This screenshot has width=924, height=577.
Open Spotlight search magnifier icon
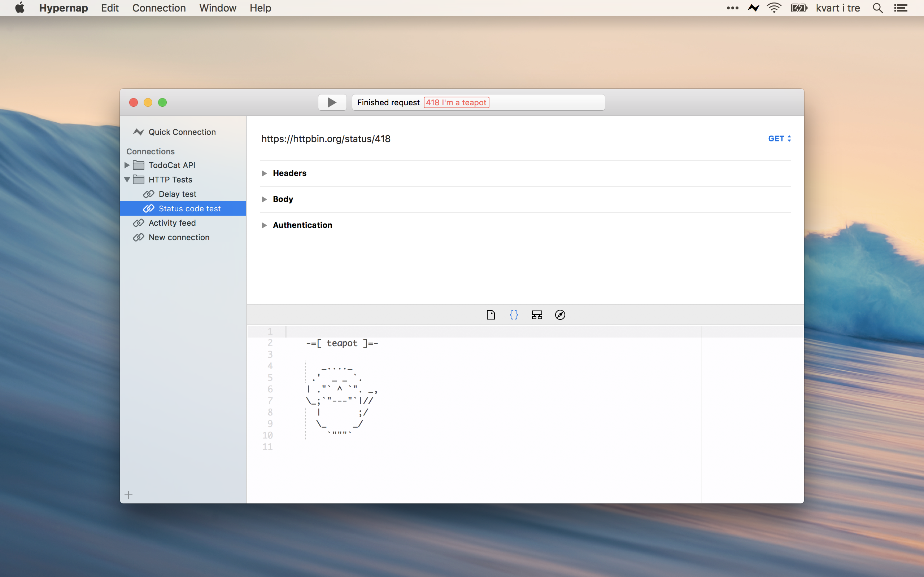(x=877, y=8)
